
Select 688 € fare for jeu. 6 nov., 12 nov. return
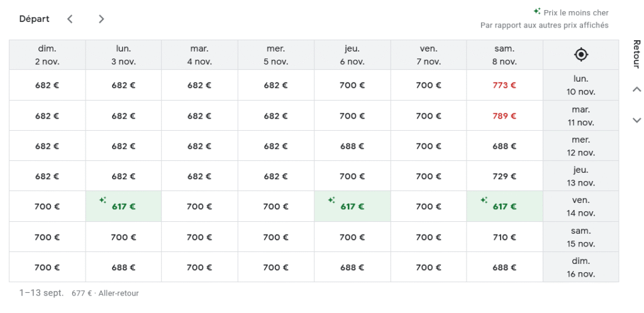[352, 146]
